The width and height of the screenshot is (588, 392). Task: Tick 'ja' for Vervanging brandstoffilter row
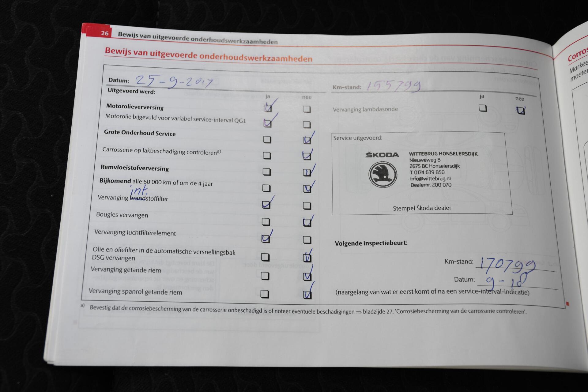coord(266,205)
